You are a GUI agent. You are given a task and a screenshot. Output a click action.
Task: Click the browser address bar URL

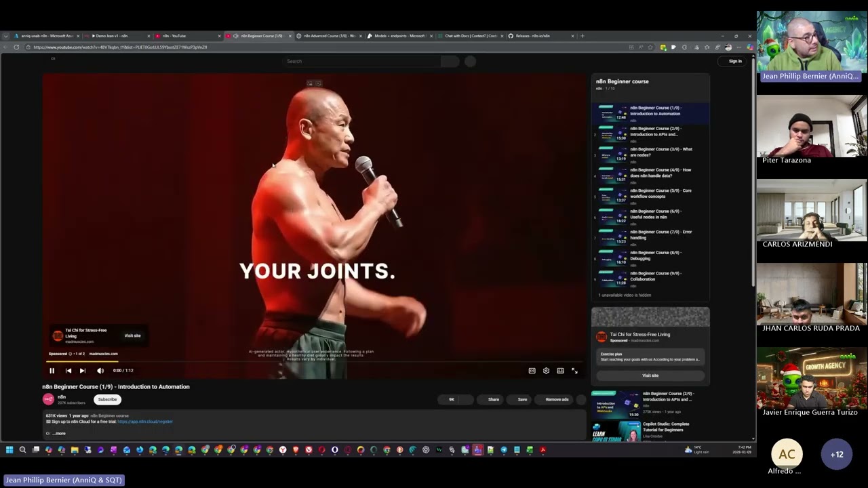[x=120, y=47]
